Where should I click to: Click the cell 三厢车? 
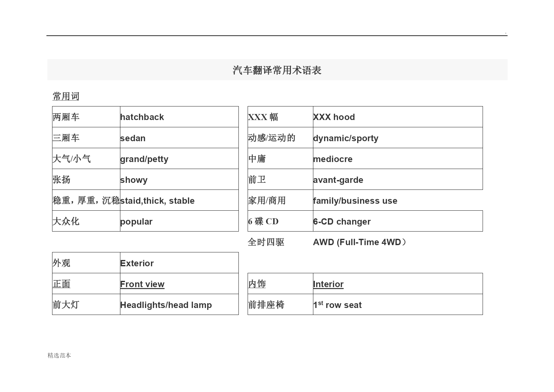(86, 138)
